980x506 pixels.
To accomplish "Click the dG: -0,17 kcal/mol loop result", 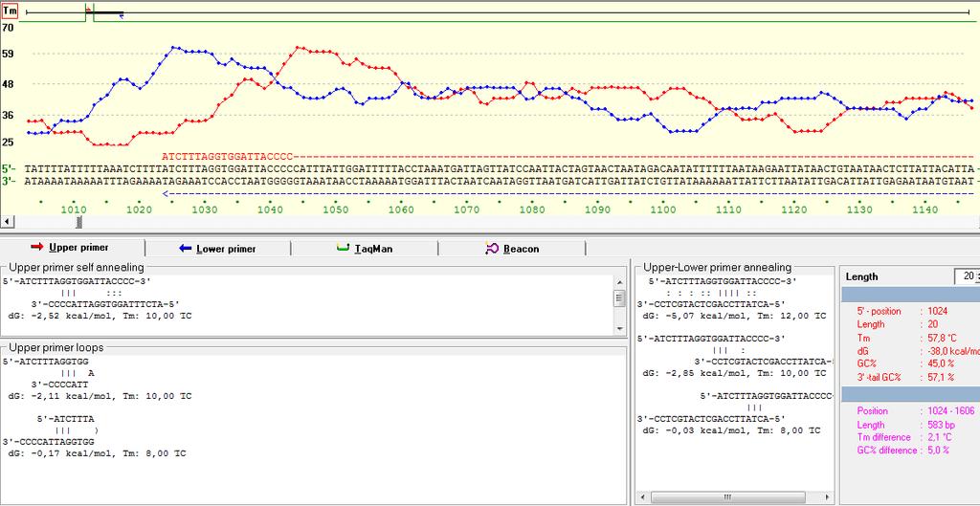I will 97,453.
